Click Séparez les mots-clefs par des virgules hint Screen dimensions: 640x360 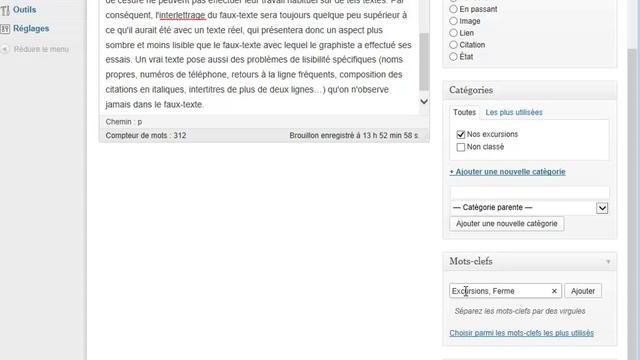pos(520,311)
